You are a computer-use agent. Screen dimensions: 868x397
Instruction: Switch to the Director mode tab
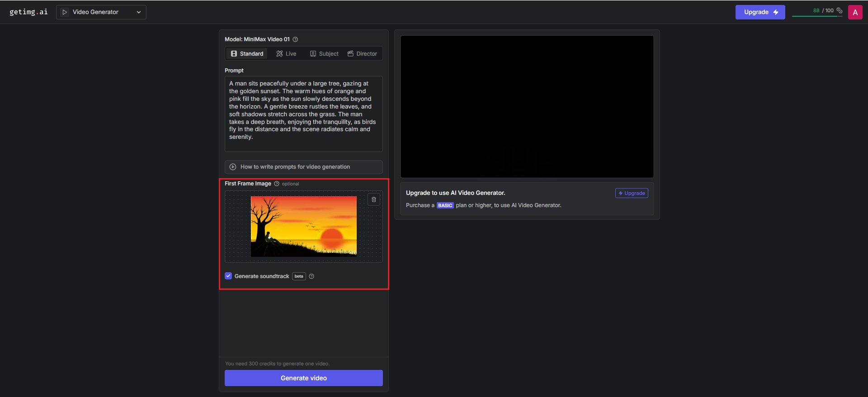pos(362,54)
